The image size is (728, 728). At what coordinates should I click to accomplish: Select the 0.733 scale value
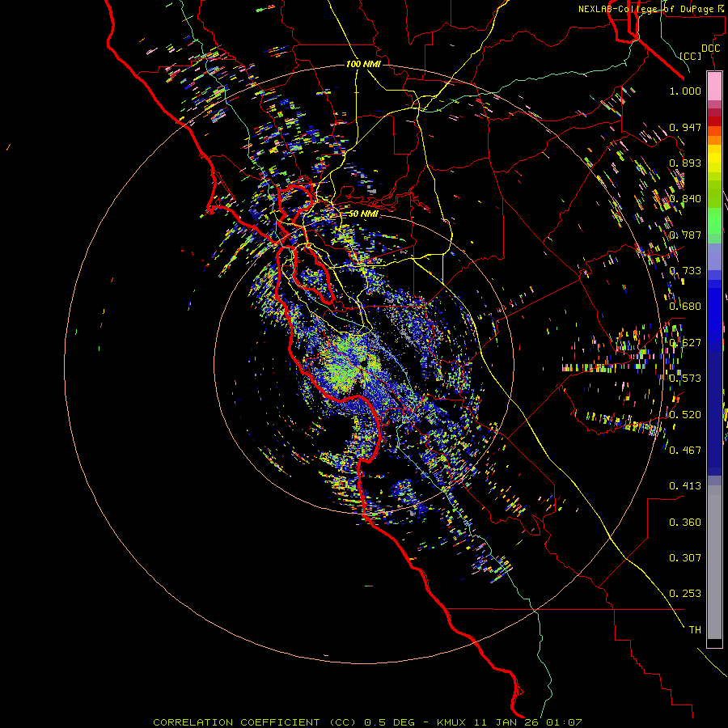[685, 271]
